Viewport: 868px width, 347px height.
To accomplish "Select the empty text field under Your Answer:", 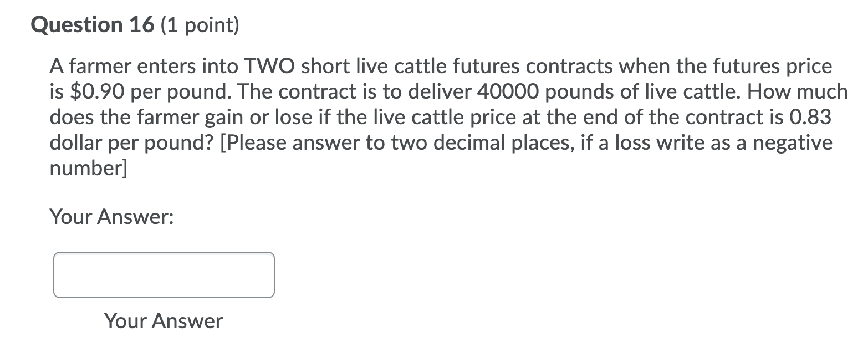I will 164,274.
